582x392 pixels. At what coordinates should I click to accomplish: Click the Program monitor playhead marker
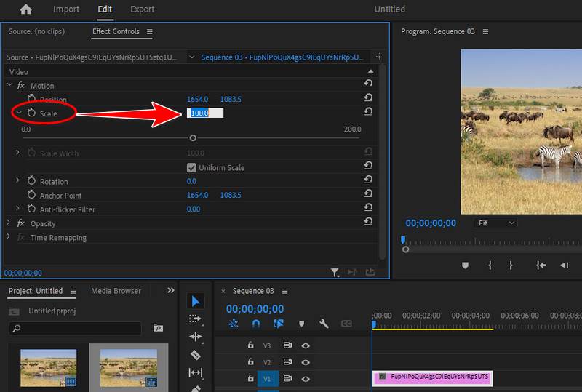pyautogui.click(x=403, y=240)
